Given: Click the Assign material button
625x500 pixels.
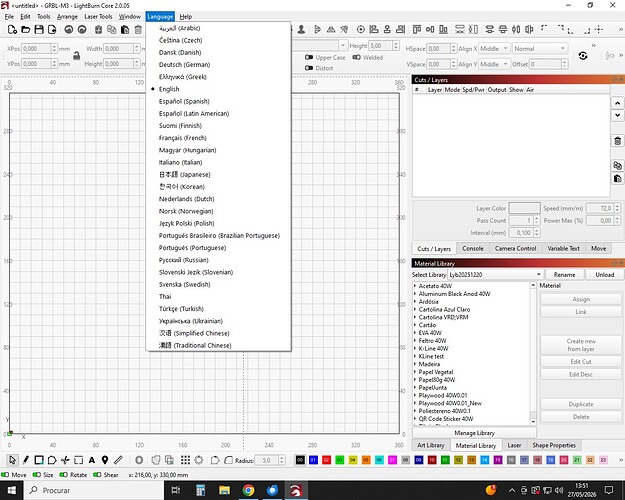Looking at the screenshot, I should point(581,299).
